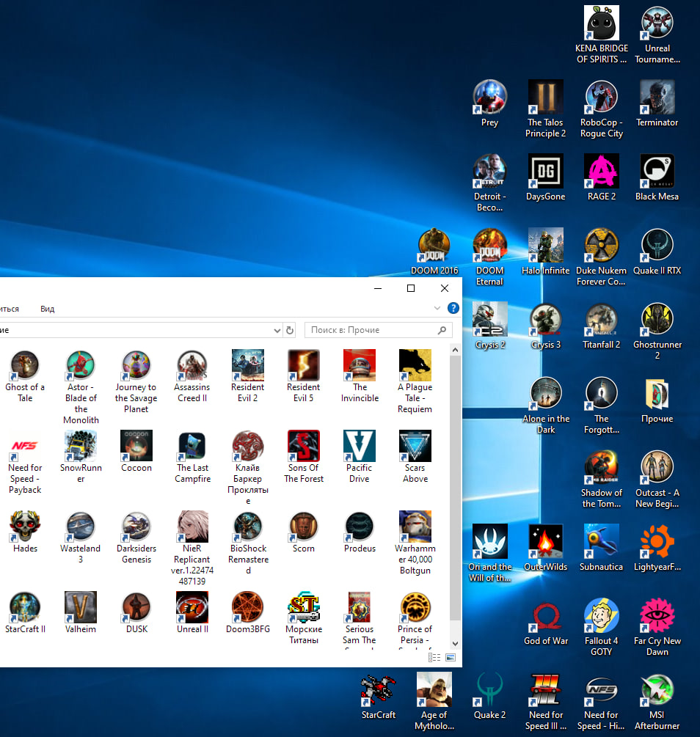
Task: Select the Assassins Creed II shortcut
Action: point(192,366)
